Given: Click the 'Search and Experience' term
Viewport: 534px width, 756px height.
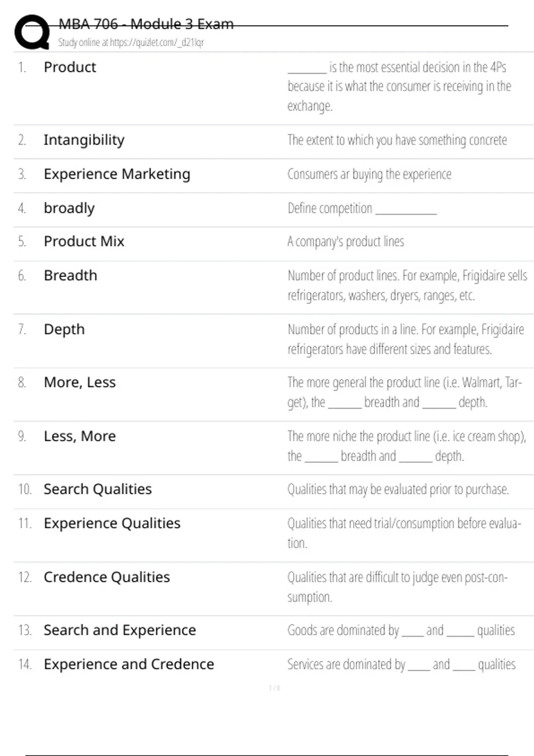Looking at the screenshot, I should coord(120,630).
